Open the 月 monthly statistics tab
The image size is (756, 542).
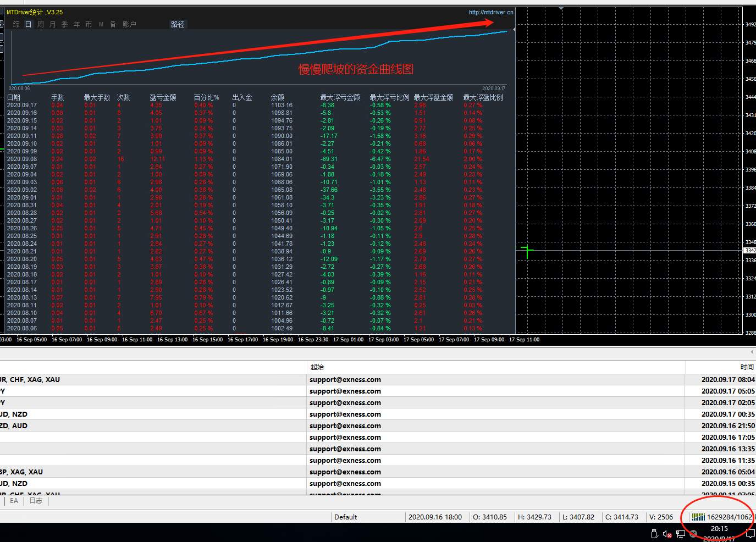click(x=53, y=24)
